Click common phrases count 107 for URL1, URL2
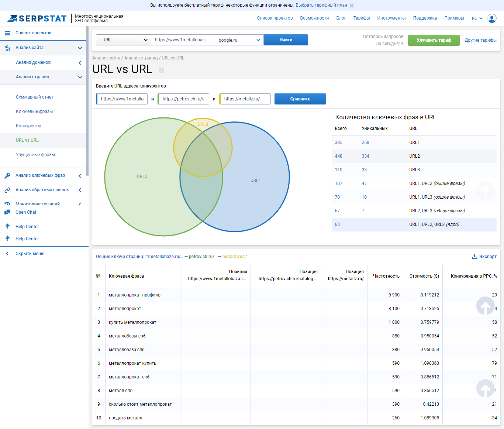Image resolution: width=504 pixels, height=429 pixels. coord(339,183)
